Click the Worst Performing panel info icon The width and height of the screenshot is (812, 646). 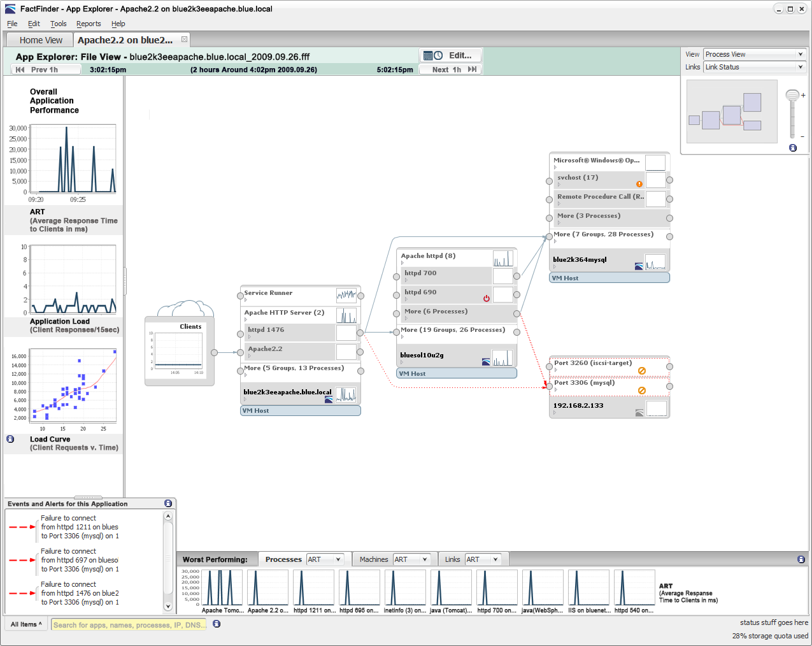801,559
